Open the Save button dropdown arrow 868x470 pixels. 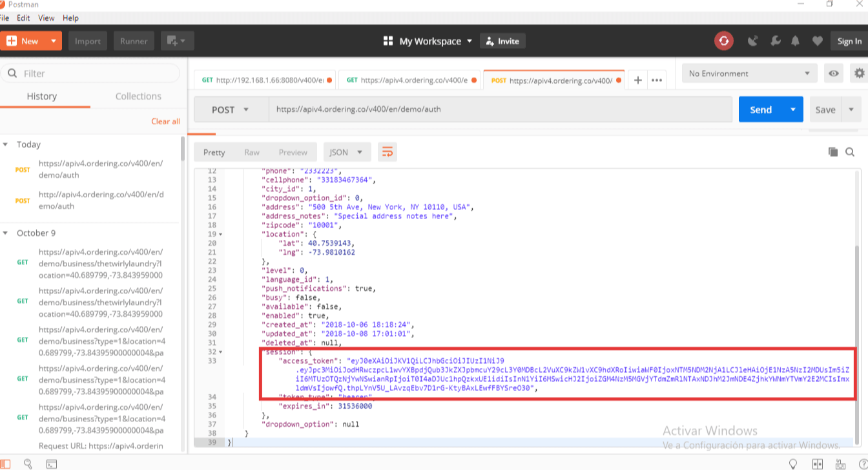click(x=851, y=109)
